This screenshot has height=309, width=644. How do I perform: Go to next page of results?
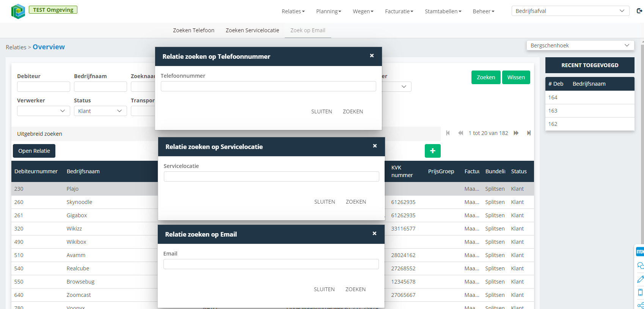click(x=516, y=133)
